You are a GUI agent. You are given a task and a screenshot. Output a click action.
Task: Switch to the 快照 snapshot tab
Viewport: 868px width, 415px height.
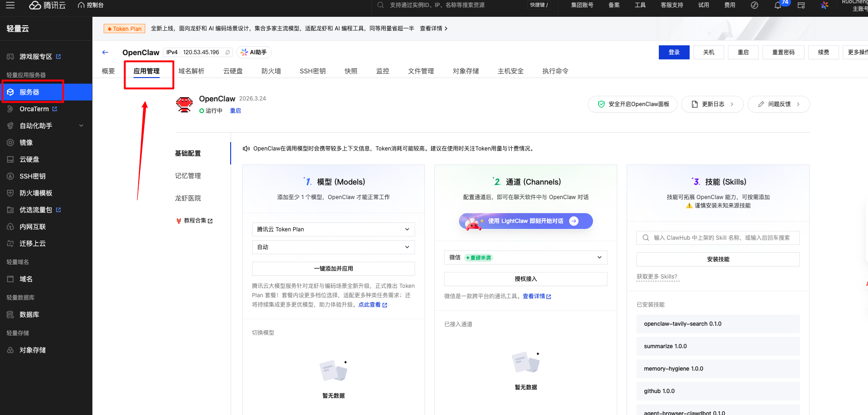coord(351,71)
